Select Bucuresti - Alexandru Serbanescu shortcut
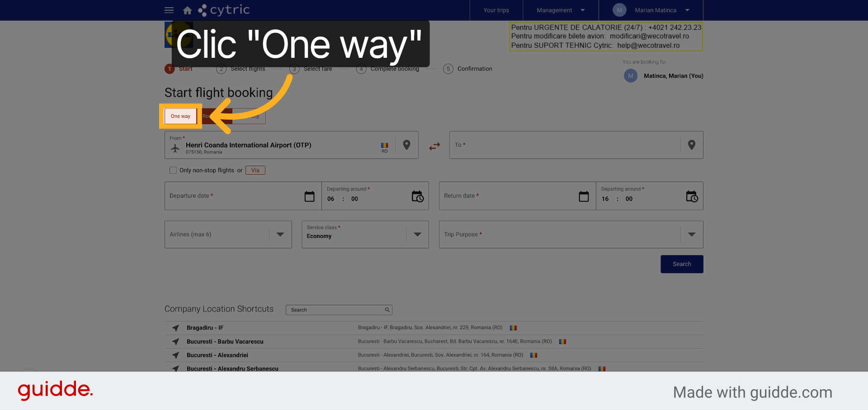 [232, 368]
